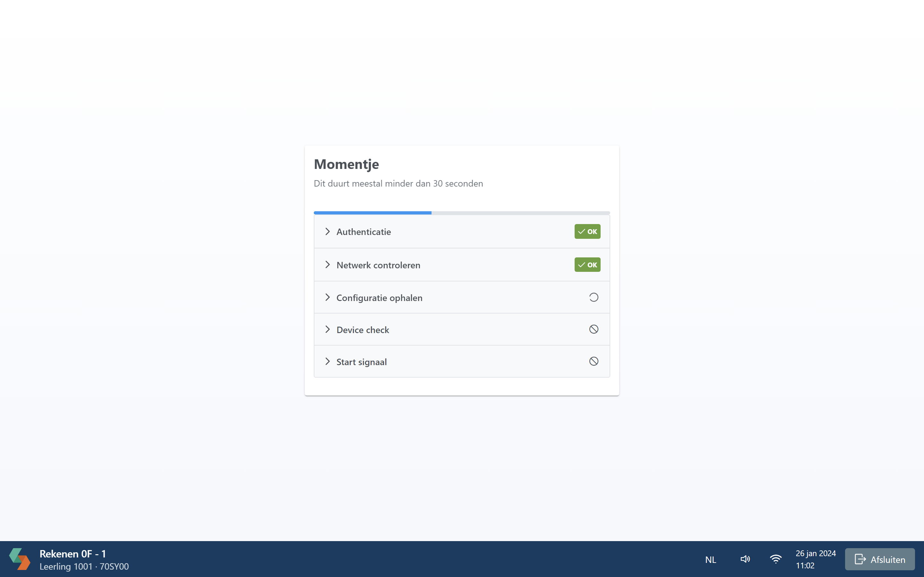Open the volume speaker icon
The width and height of the screenshot is (924, 577).
745,559
